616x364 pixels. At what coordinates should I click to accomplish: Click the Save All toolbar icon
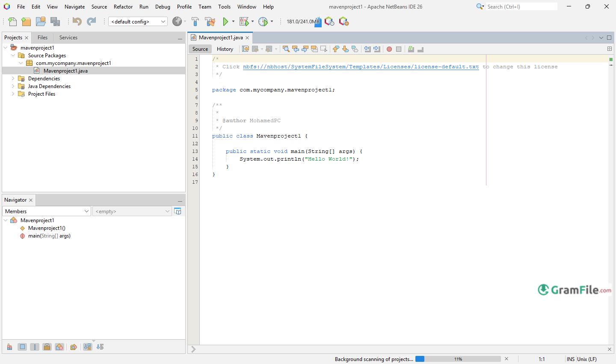click(55, 21)
